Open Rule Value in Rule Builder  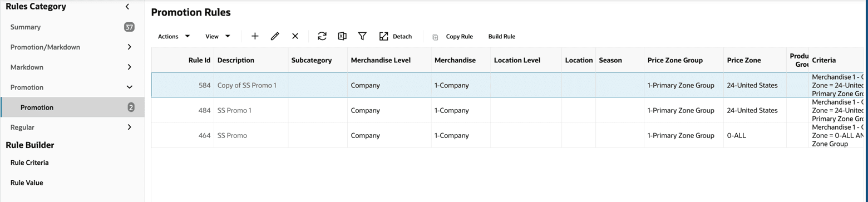pos(27,183)
